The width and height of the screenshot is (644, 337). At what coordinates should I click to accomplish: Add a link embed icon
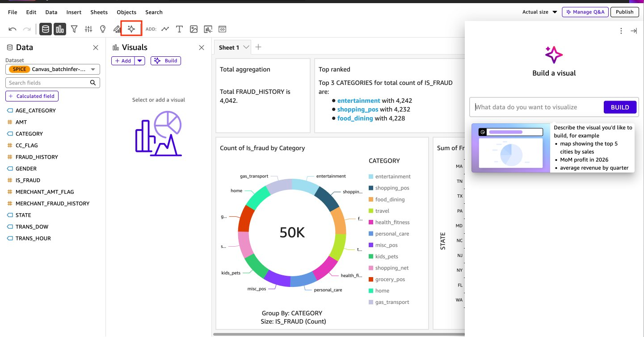(222, 29)
